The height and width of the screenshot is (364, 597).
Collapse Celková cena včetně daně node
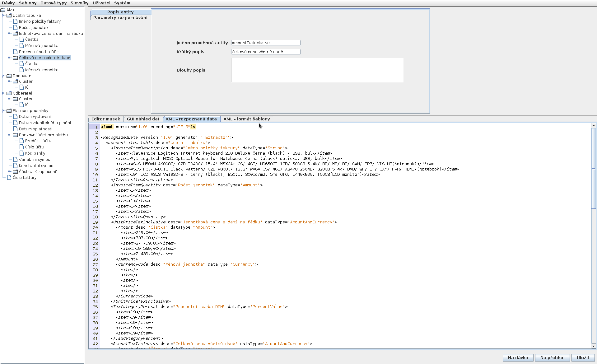click(9, 58)
